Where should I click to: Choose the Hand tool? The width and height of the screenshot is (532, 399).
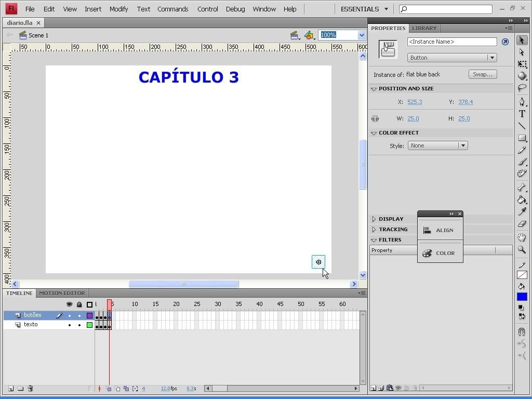tap(522, 237)
